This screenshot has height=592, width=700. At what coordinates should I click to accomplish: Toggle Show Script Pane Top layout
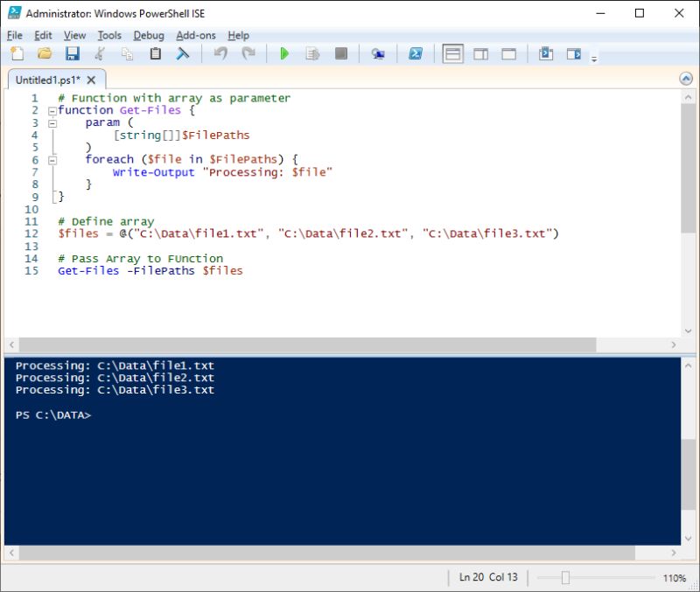point(453,54)
